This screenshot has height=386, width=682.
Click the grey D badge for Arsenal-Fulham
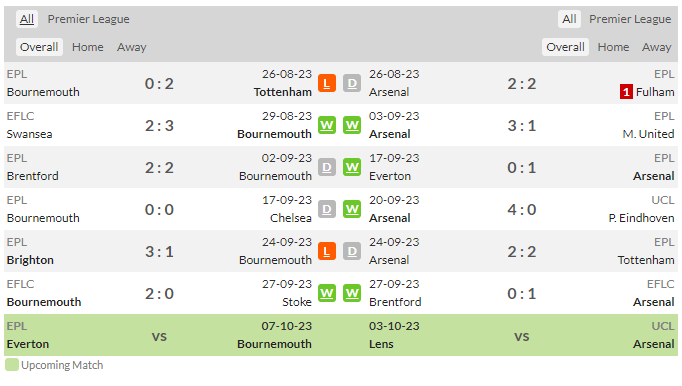click(352, 83)
